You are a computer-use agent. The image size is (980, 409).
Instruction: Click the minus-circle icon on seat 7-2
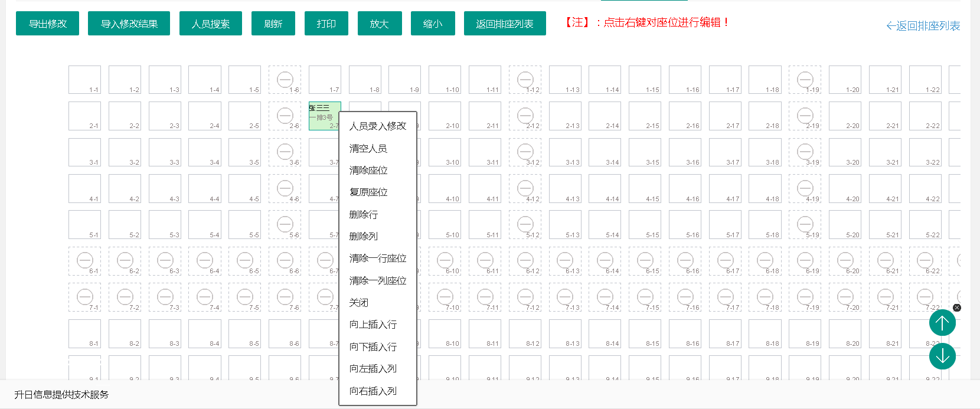(x=125, y=297)
